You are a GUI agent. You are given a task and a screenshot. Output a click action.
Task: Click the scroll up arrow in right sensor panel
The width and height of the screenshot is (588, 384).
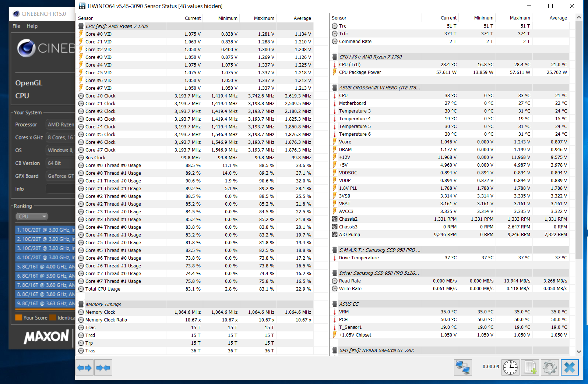tap(579, 17)
